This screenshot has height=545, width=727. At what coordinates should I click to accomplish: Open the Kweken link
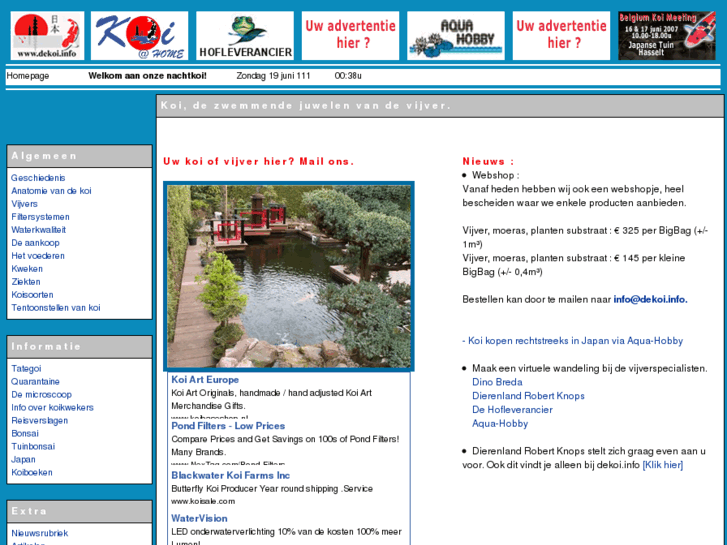coord(27,269)
